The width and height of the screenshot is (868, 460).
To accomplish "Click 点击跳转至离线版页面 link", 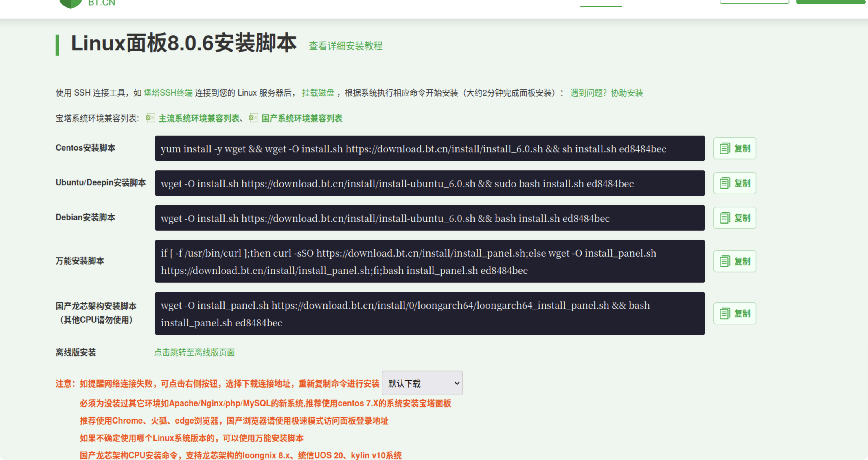I will pos(194,353).
